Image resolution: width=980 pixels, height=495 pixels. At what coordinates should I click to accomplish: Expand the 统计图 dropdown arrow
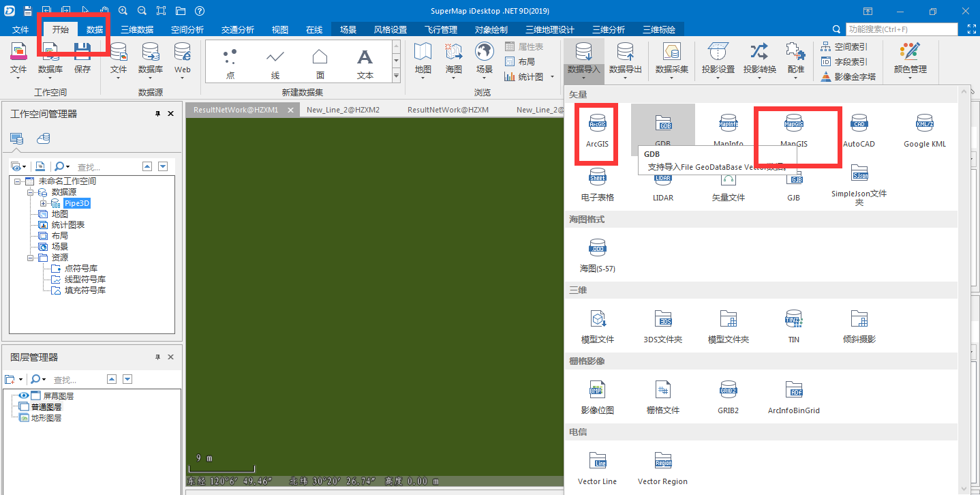[x=552, y=76]
